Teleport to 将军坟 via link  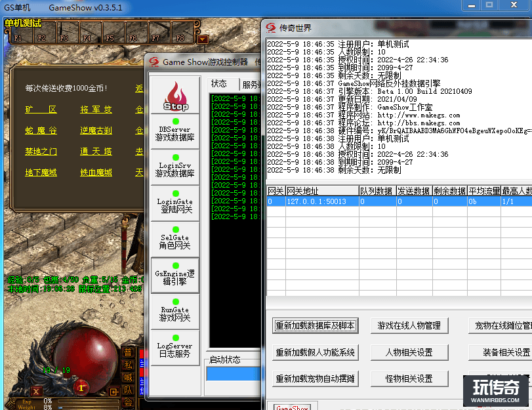[x=96, y=110]
